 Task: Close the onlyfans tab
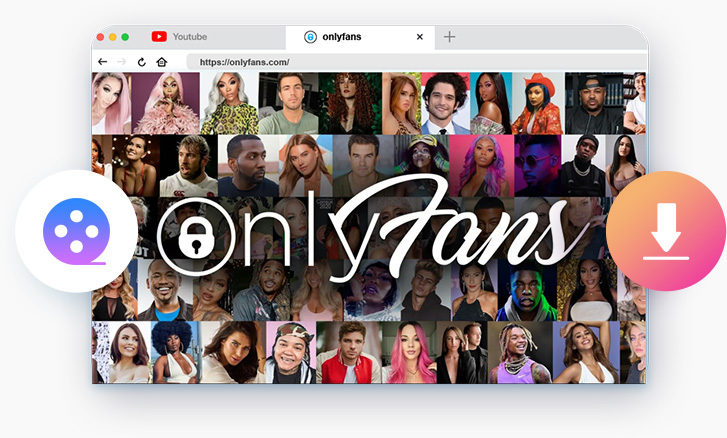[420, 37]
